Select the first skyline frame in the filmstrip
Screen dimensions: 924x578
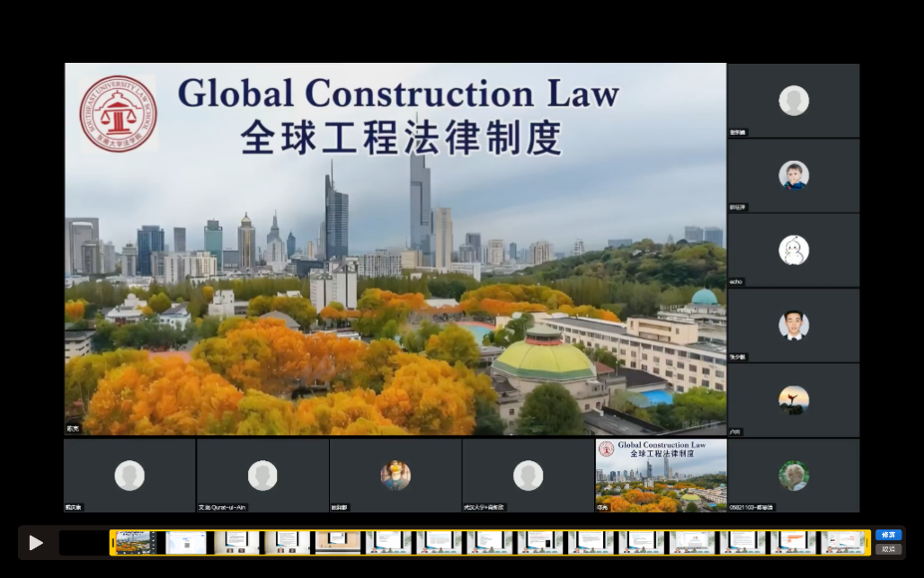coord(136,543)
